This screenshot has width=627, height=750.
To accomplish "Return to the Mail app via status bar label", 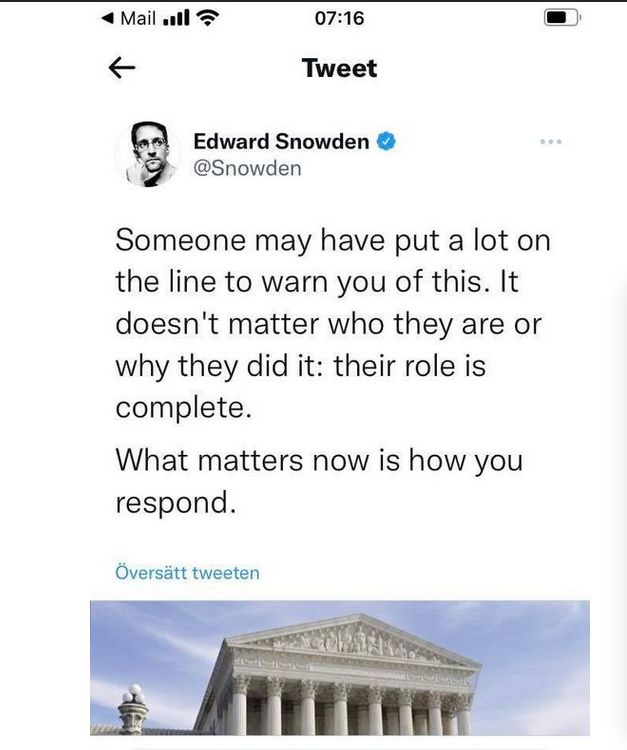I will pos(138,18).
